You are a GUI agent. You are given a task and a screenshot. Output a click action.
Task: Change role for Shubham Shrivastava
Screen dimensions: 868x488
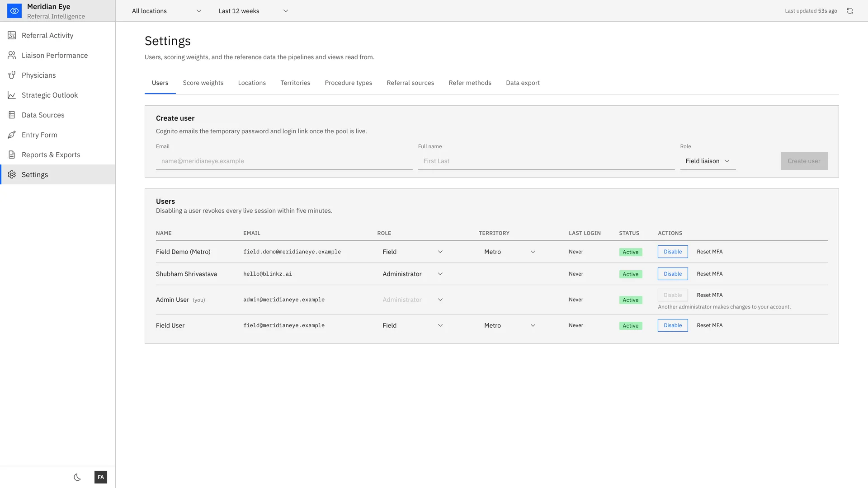pyautogui.click(x=412, y=274)
